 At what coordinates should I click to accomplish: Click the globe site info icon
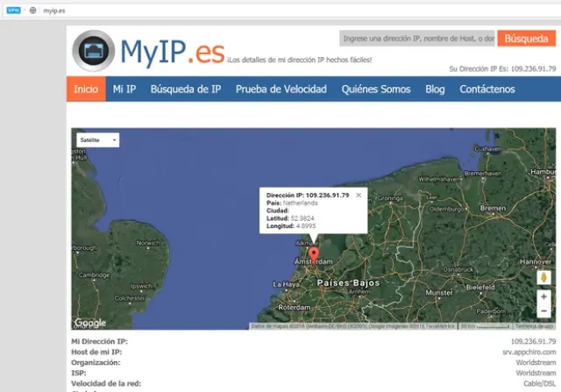click(32, 11)
